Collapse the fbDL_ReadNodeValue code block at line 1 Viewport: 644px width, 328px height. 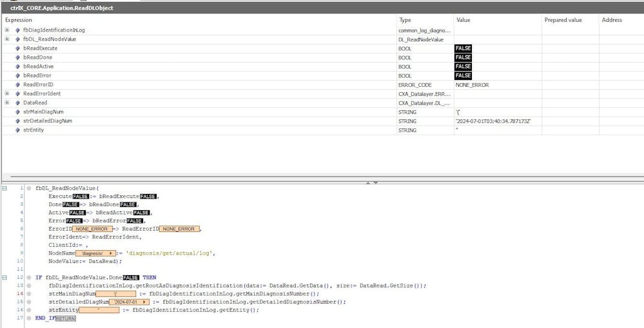5,188
